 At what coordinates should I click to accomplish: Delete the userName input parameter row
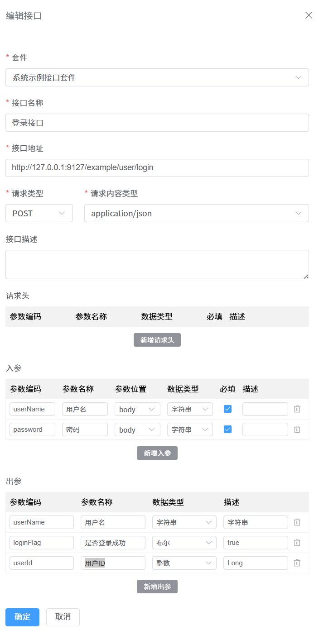tap(297, 409)
